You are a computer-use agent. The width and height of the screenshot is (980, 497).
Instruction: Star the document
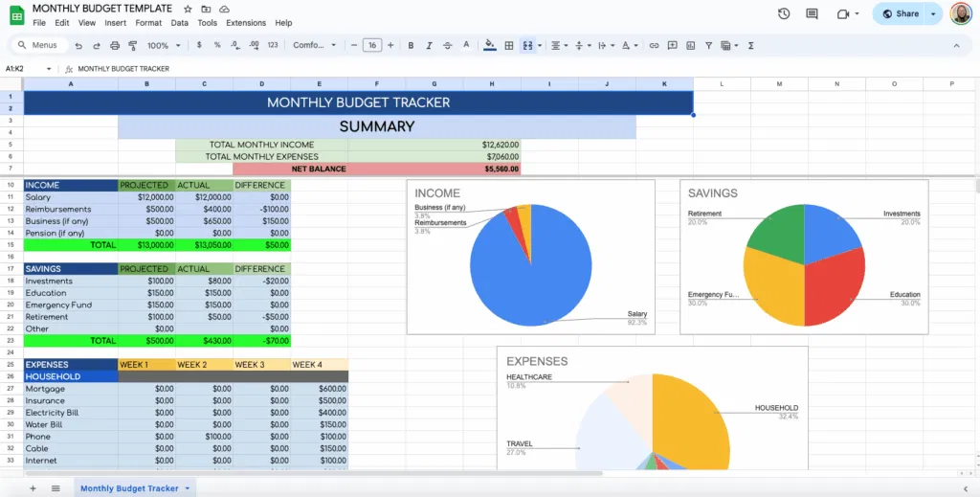188,10
